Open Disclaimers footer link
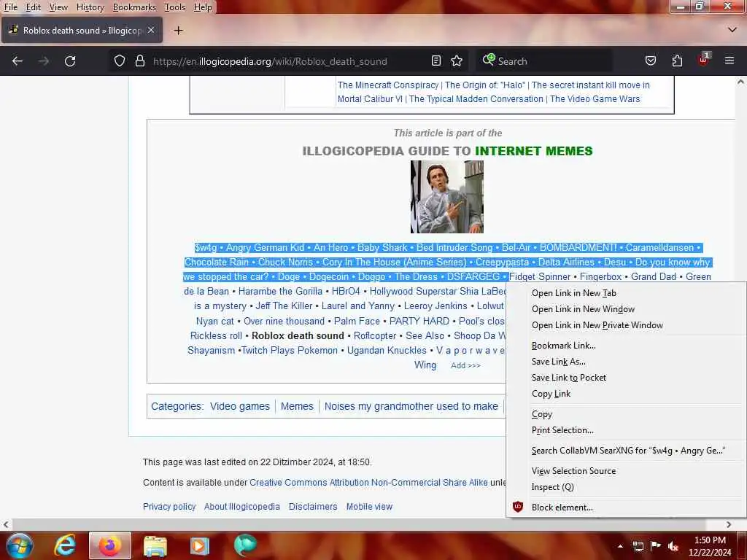 (313, 506)
